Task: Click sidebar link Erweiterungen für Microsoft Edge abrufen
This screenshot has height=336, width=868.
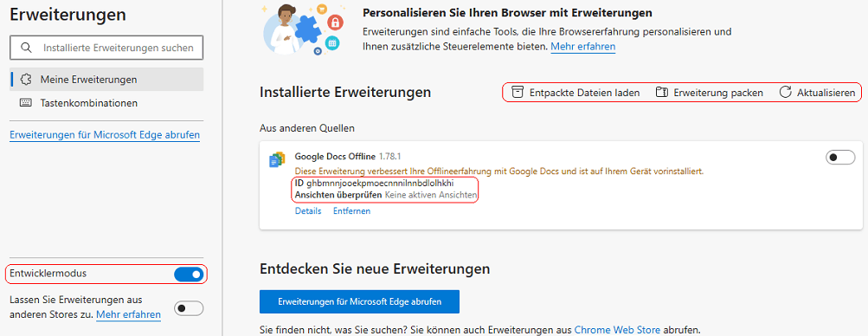Action: pyautogui.click(x=105, y=135)
